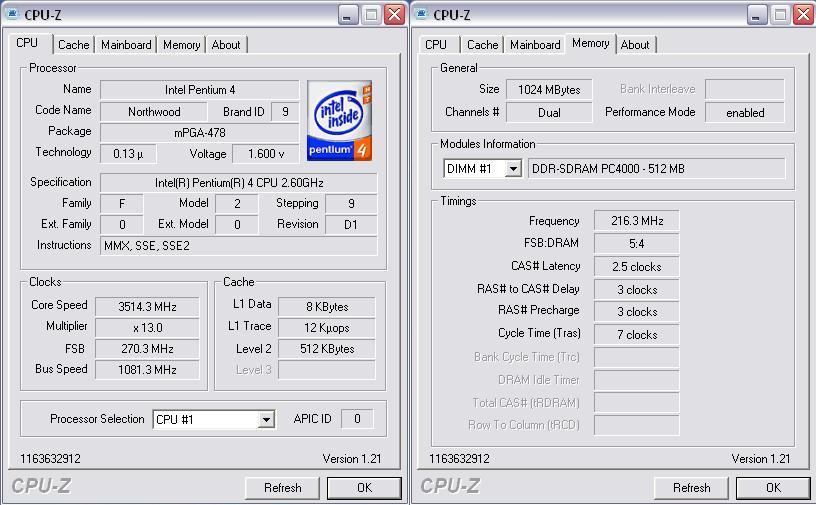This screenshot has width=816, height=505.
Task: Click the CAS# Latency value 2.5 clocks
Action: (x=636, y=267)
